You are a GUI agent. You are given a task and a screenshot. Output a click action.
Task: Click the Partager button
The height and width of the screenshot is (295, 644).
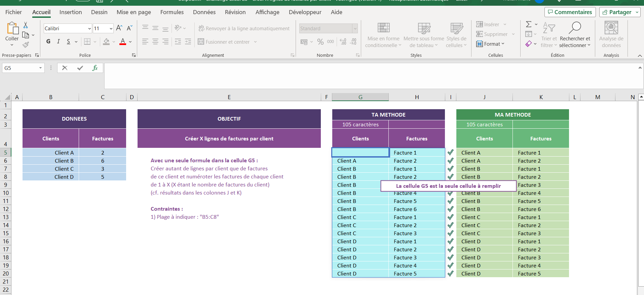(x=617, y=12)
